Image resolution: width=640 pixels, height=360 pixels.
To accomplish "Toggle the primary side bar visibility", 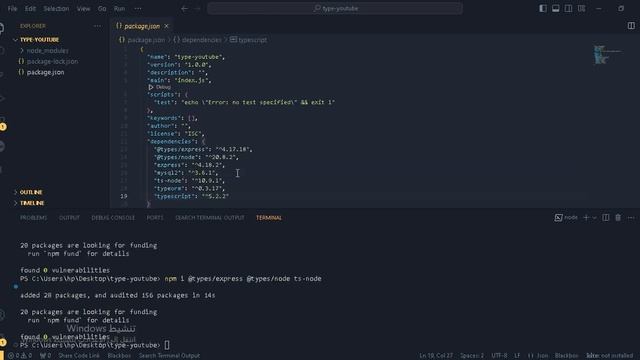I will [x=543, y=9].
